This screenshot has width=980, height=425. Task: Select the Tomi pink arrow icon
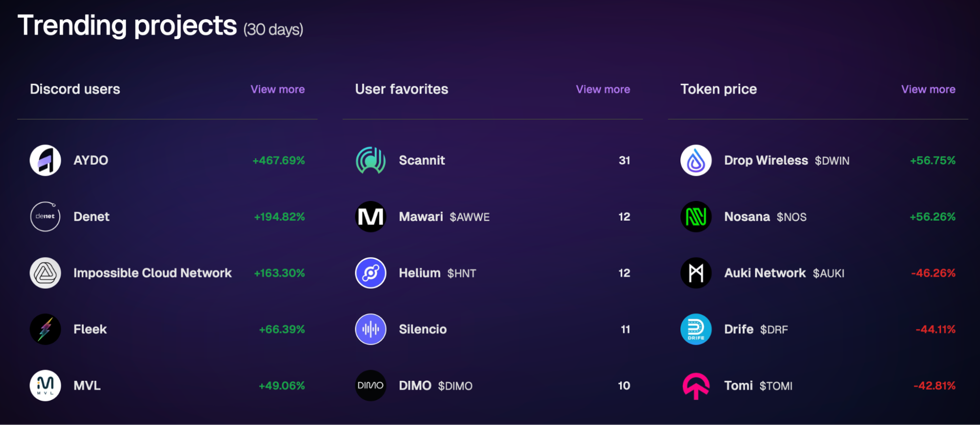point(696,386)
